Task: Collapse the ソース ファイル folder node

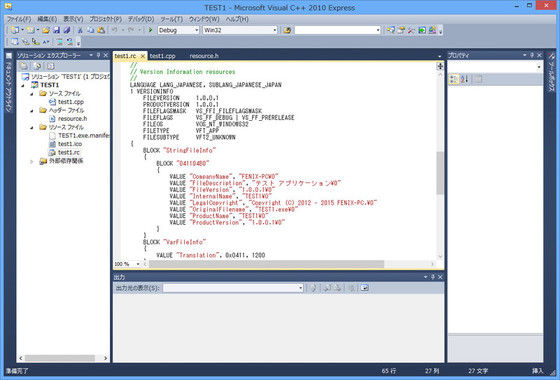Action: pos(32,94)
